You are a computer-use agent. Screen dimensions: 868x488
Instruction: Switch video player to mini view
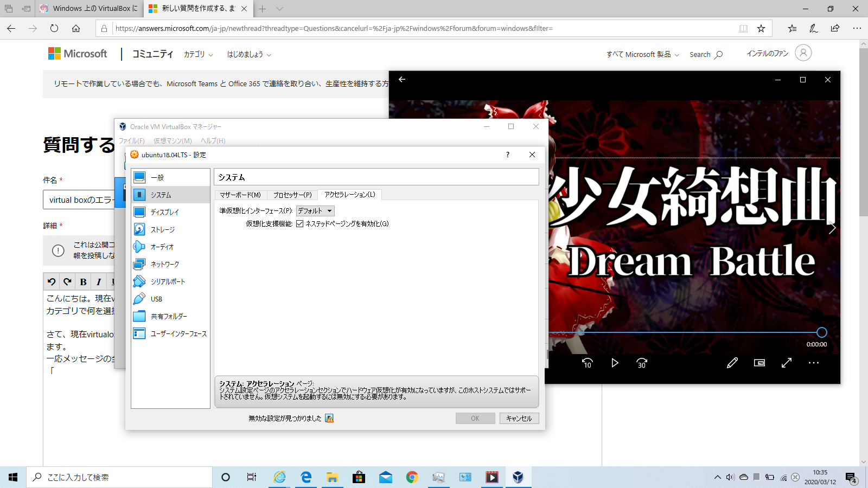[x=759, y=363]
